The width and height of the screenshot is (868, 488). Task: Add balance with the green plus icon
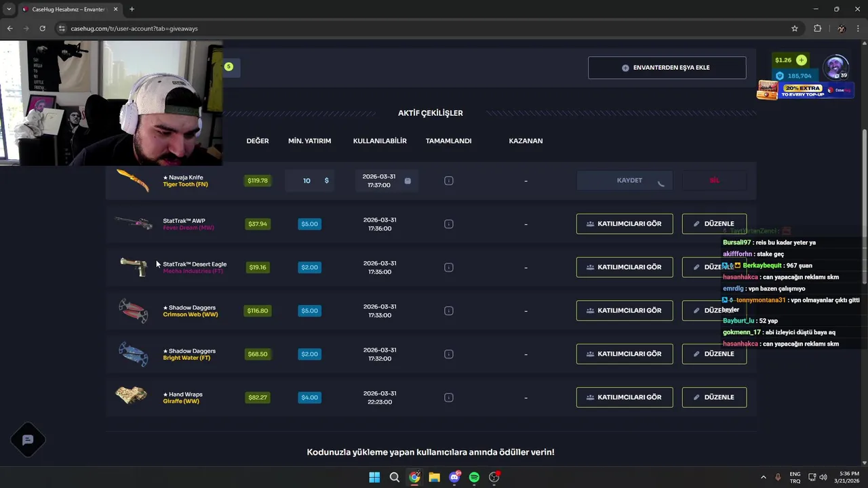pos(802,60)
